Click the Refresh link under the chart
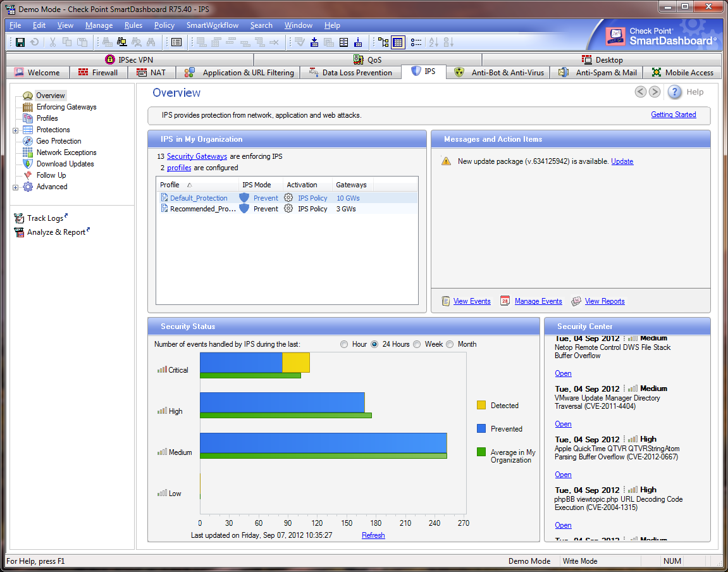This screenshot has height=572, width=728. click(x=373, y=535)
